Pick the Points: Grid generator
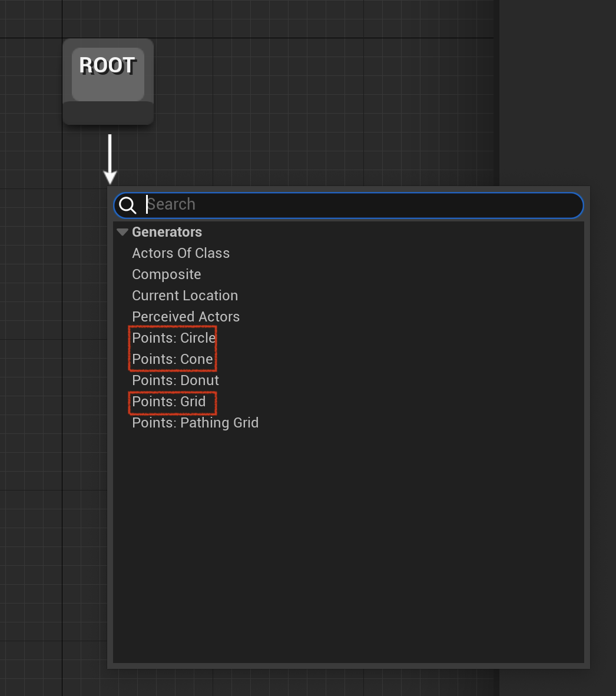Image resolution: width=616 pixels, height=696 pixels. 168,402
